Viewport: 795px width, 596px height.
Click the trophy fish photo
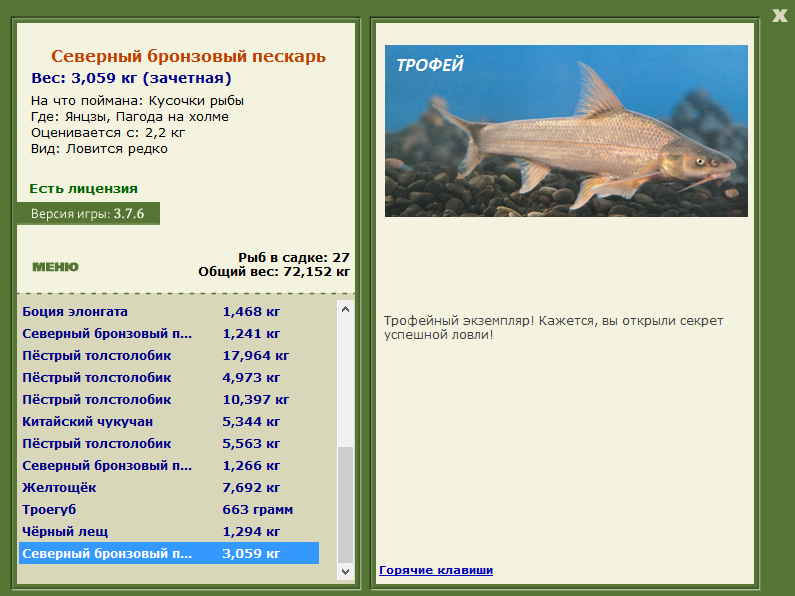pyautogui.click(x=566, y=131)
